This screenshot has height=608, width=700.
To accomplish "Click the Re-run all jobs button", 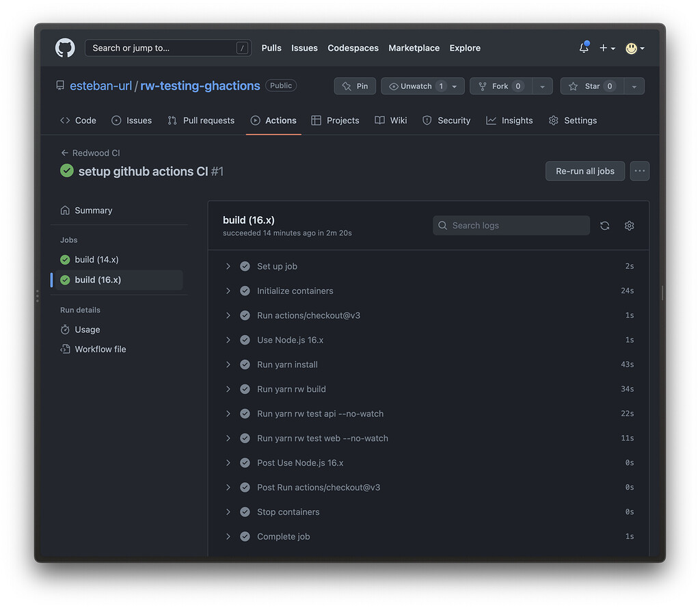I will click(x=585, y=171).
